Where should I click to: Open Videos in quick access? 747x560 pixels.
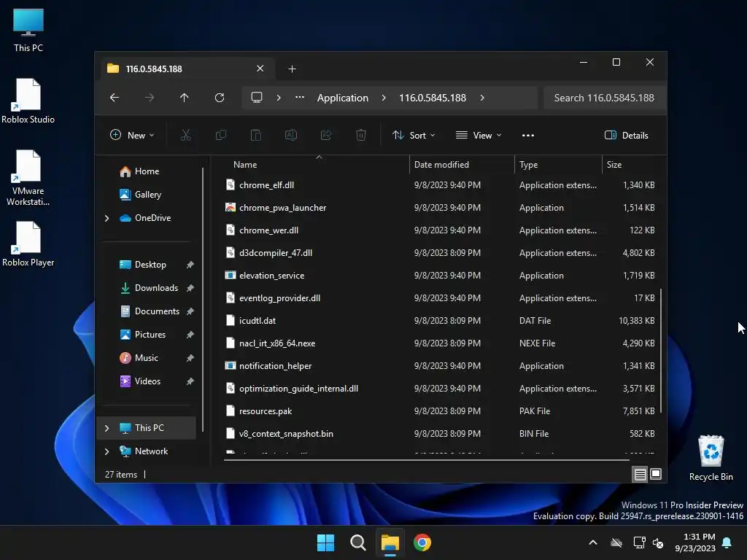(147, 381)
